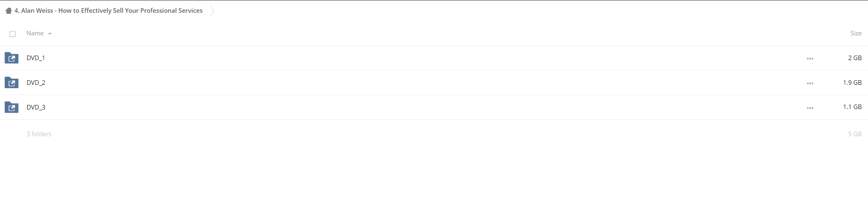Tick the select-all checkbox in the header
The image size is (868, 200).
[13, 34]
